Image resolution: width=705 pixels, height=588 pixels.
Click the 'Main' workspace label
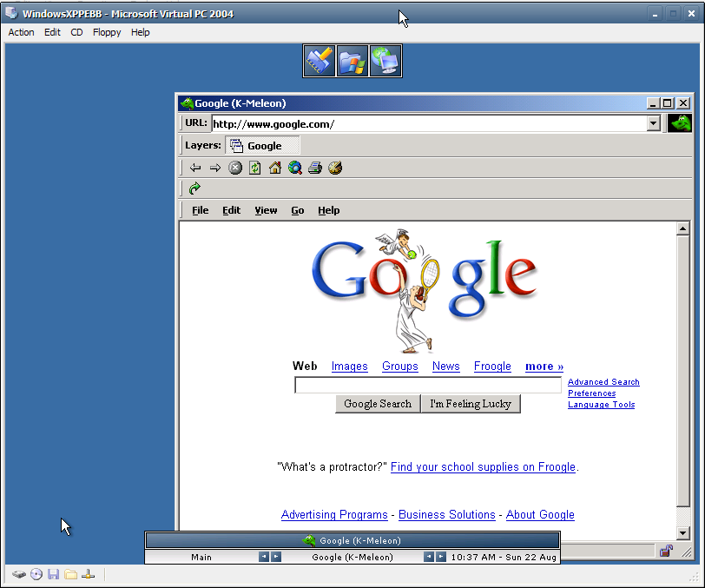pyautogui.click(x=201, y=557)
